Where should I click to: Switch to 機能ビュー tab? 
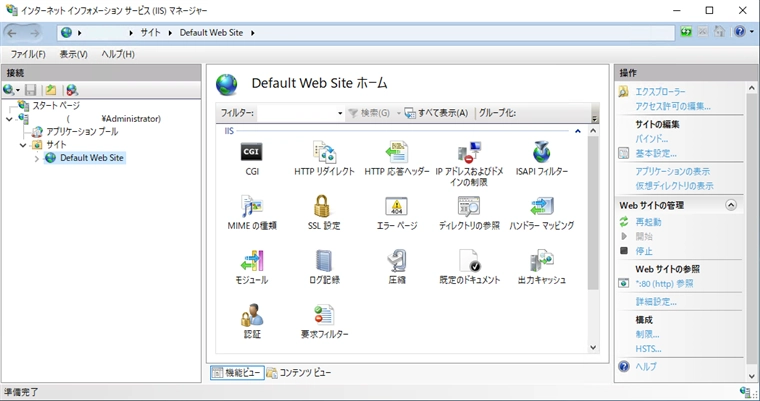tap(238, 372)
